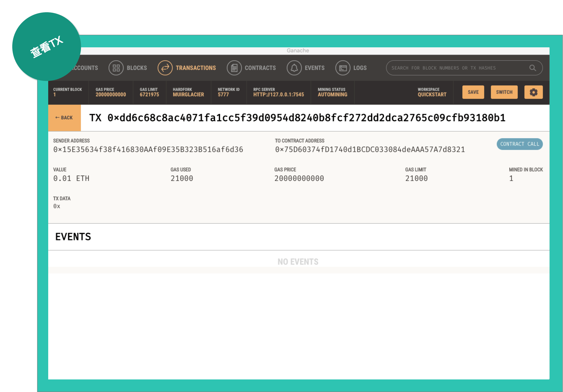
Task: Click the Contract Call badge
Action: coord(520,144)
